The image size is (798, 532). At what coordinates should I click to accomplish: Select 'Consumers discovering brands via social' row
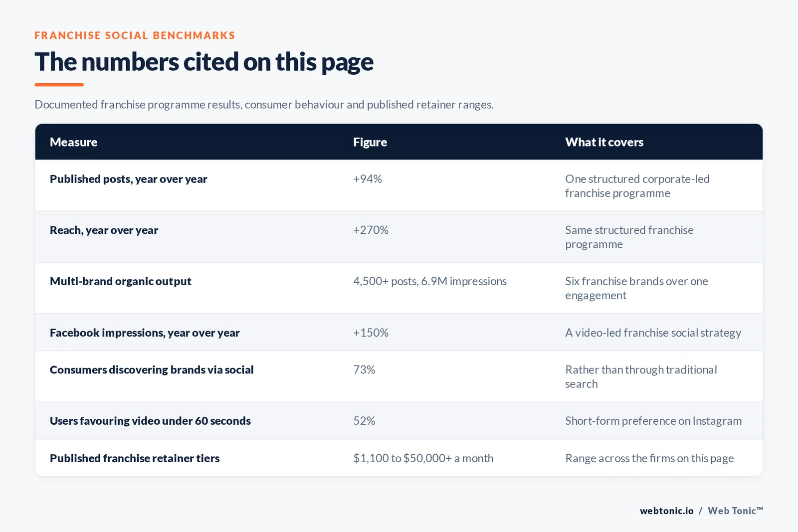pos(399,377)
